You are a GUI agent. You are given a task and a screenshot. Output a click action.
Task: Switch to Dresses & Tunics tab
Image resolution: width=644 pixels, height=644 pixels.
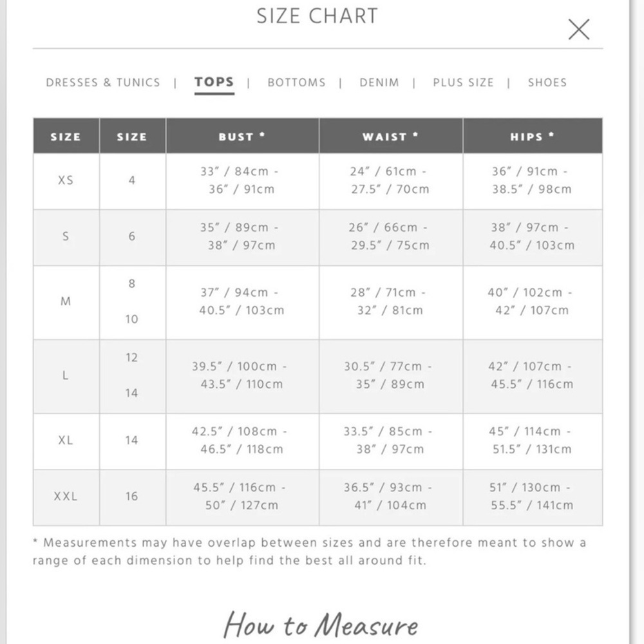[x=103, y=82]
